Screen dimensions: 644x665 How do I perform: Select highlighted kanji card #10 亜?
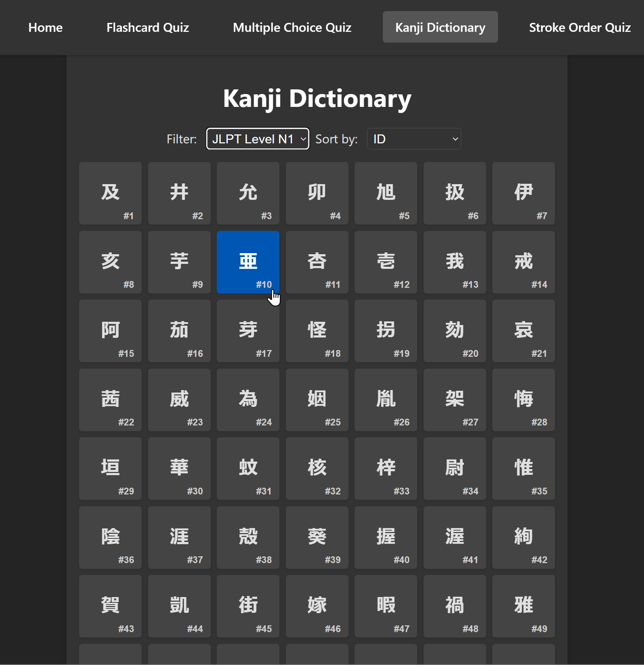click(x=248, y=262)
